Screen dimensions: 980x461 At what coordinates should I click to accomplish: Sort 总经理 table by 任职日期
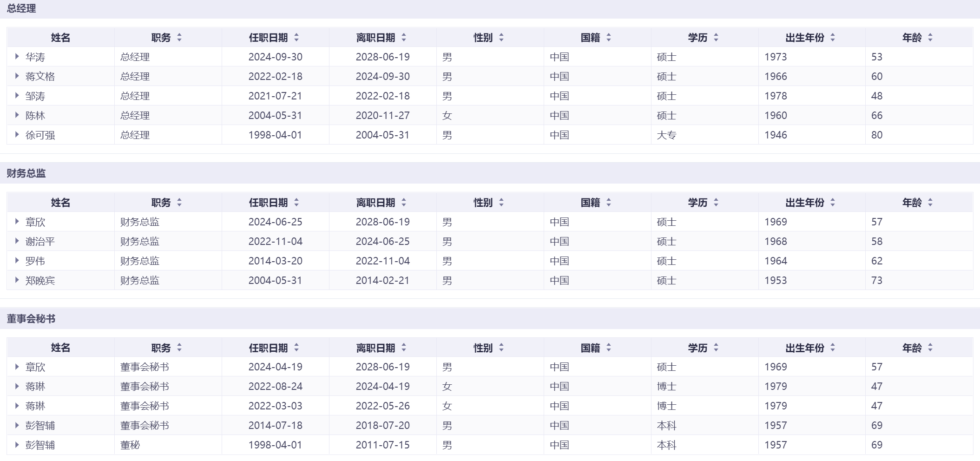(296, 38)
